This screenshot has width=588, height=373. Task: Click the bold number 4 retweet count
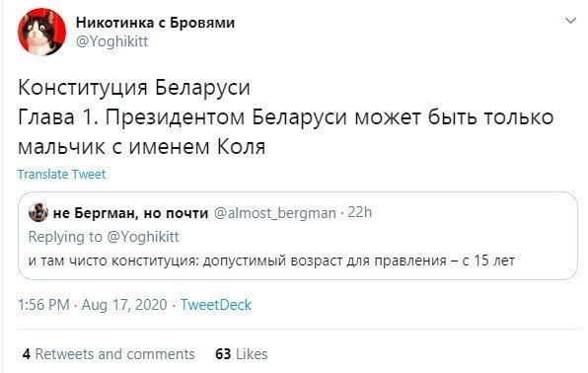point(27,354)
